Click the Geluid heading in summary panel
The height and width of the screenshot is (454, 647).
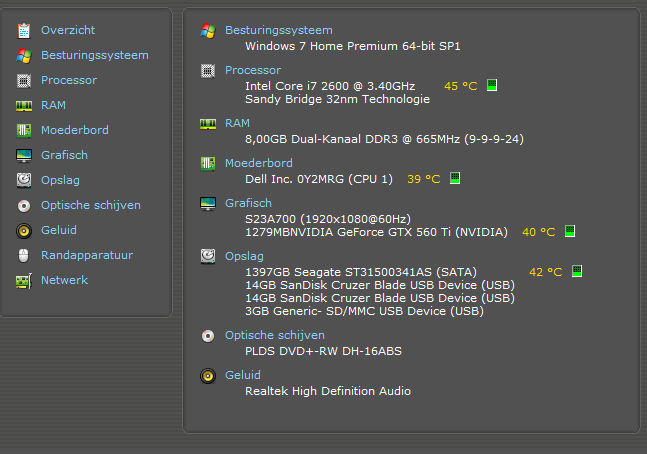pos(243,375)
